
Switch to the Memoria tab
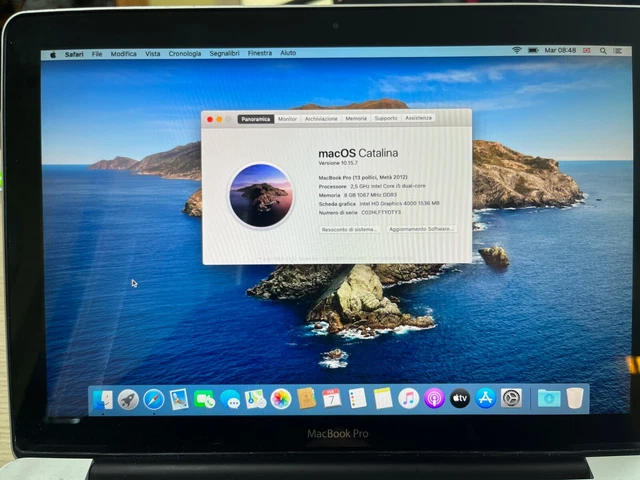(356, 118)
